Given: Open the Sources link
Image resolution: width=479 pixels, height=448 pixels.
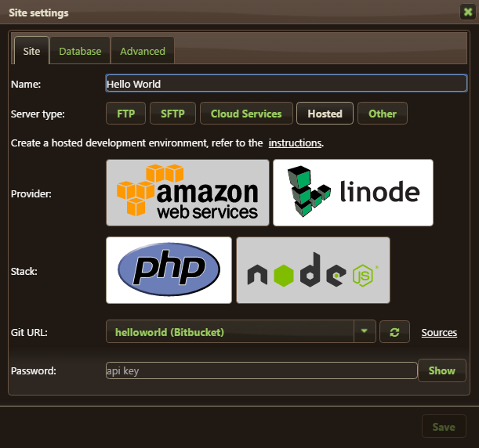Looking at the screenshot, I should [439, 332].
